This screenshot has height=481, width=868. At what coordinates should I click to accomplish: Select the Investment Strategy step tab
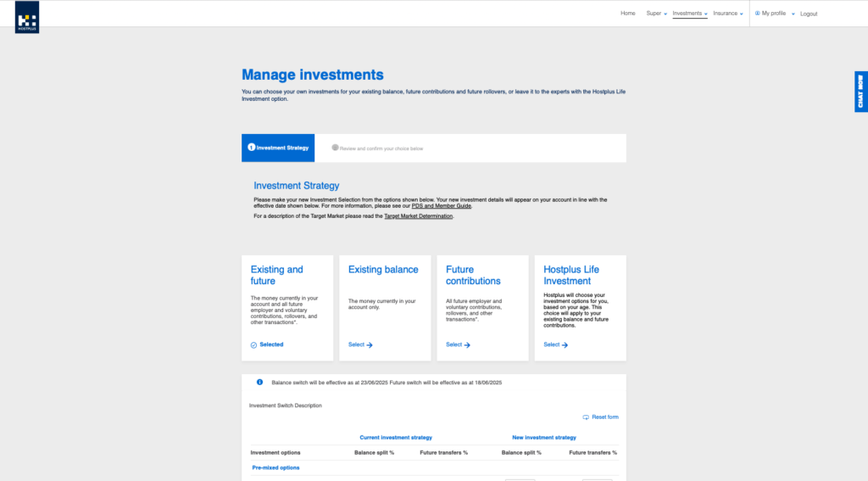[278, 148]
